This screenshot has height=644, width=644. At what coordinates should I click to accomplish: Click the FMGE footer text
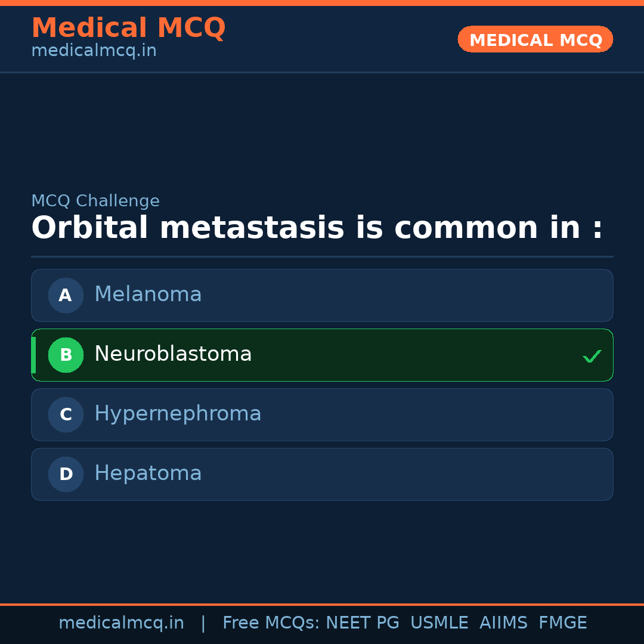tap(562, 623)
